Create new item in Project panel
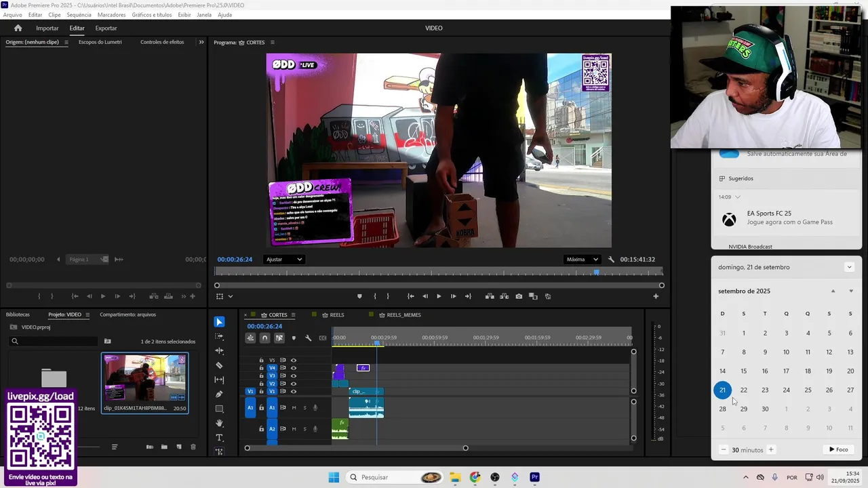 [x=179, y=447]
